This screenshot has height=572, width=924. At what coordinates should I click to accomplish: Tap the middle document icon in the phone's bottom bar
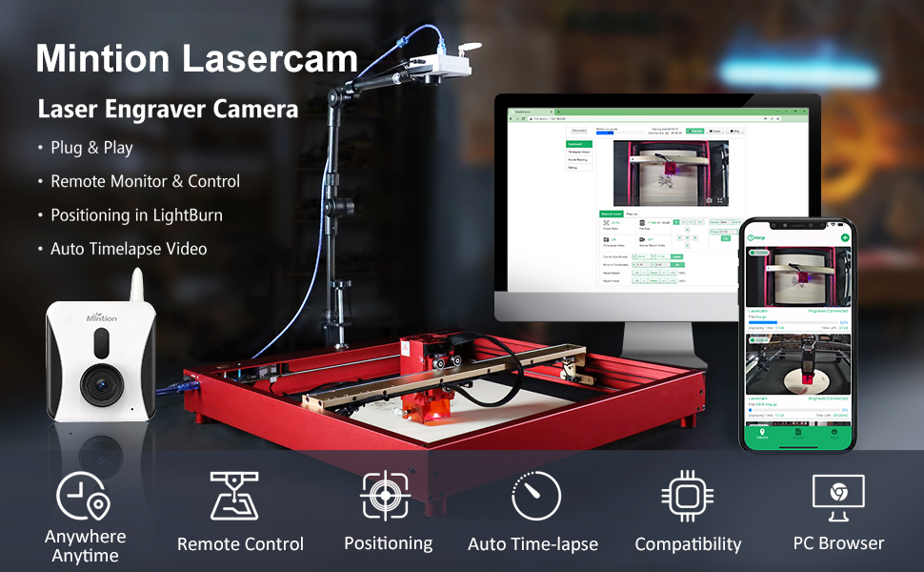tap(798, 434)
